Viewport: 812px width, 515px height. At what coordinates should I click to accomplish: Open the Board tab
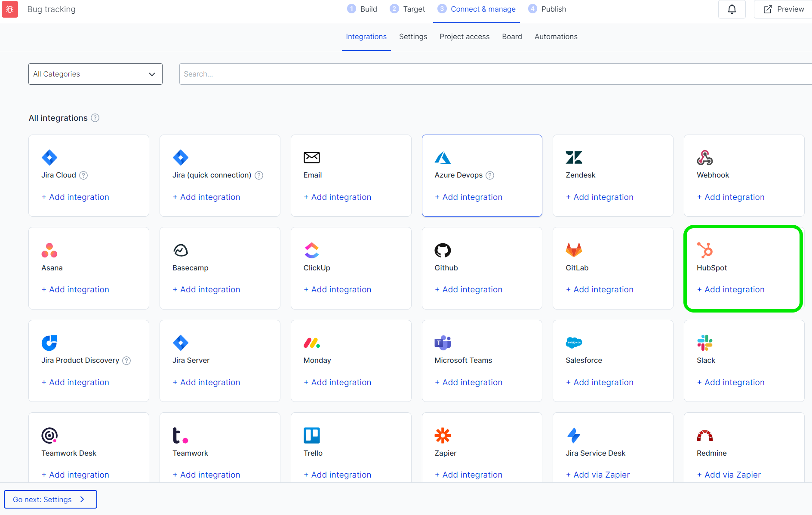[x=512, y=37]
